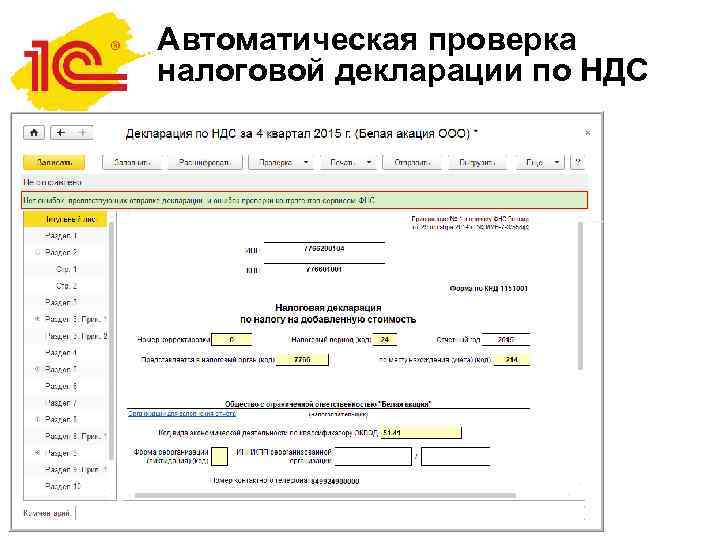Click the Не отправлена status text
720x540 pixels.
[x=52, y=182]
